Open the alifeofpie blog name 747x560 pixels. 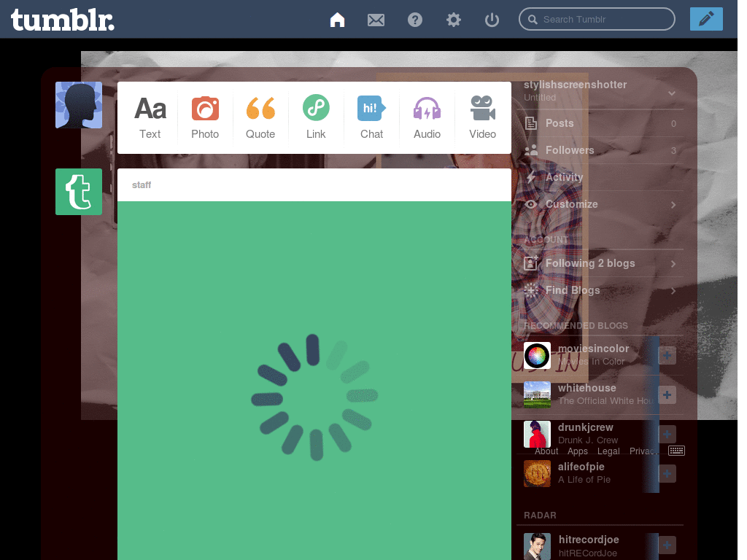(x=581, y=467)
